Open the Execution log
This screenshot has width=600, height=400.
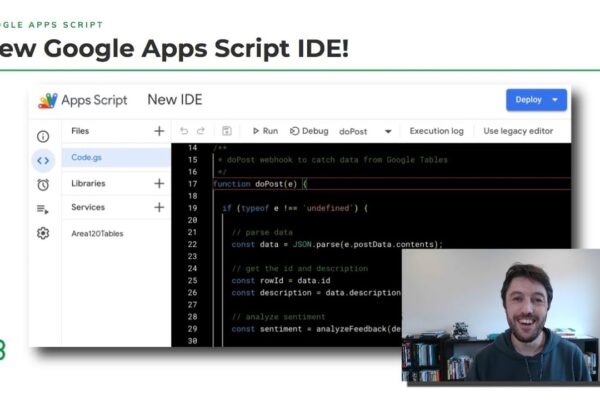437,131
